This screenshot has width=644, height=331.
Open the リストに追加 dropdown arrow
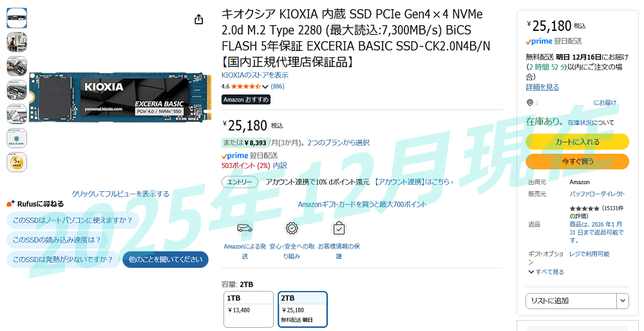(x=623, y=301)
